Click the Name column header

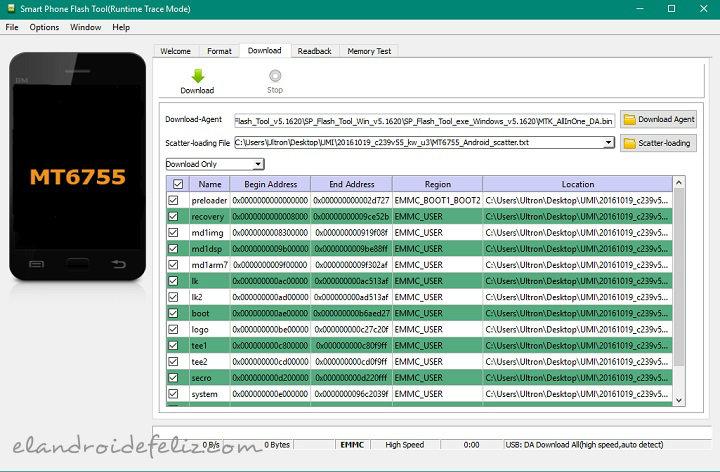tap(210, 184)
